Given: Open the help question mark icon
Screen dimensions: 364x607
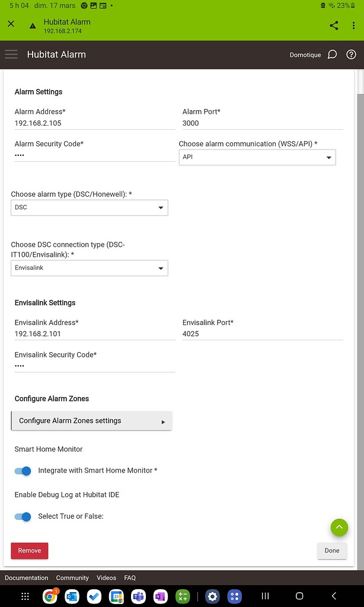Looking at the screenshot, I should [351, 54].
